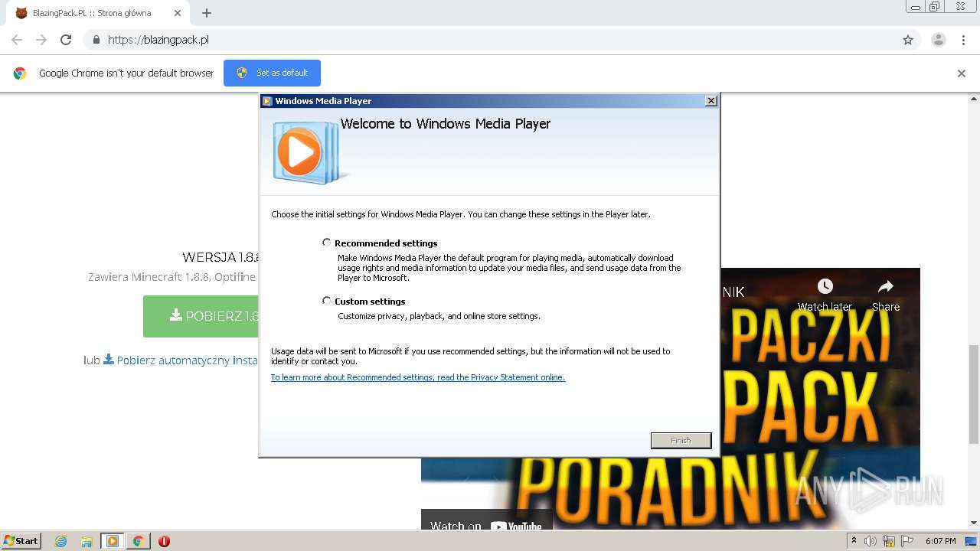
Task: Restore down the Chrome window
Action: pyautogui.click(x=935, y=7)
